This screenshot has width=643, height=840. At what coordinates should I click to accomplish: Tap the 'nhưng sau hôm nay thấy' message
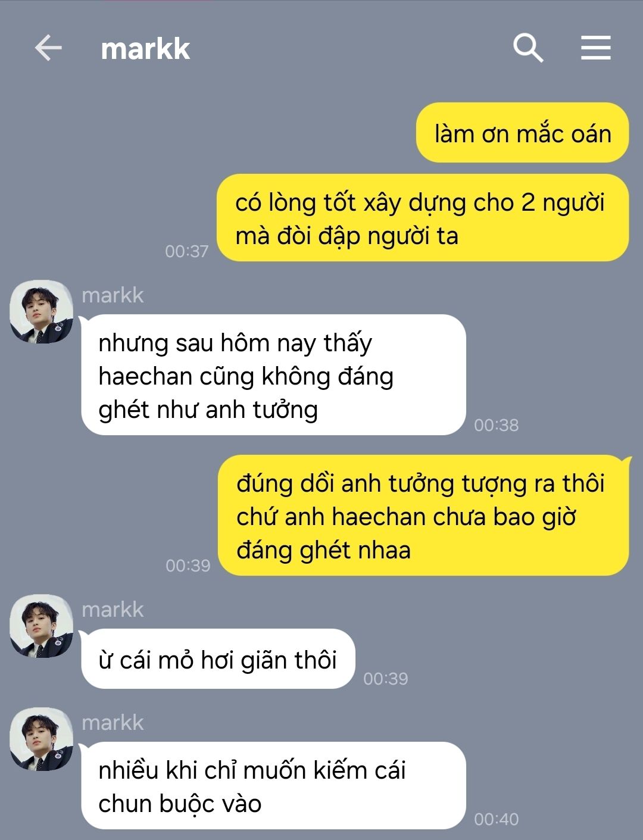click(273, 375)
